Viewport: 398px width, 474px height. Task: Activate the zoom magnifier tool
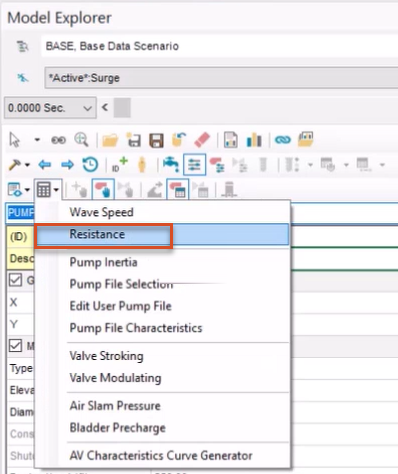81,140
